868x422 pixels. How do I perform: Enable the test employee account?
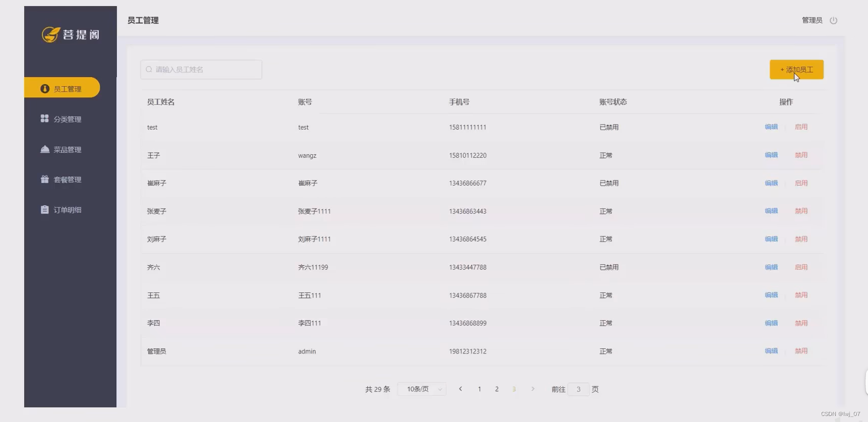point(801,127)
